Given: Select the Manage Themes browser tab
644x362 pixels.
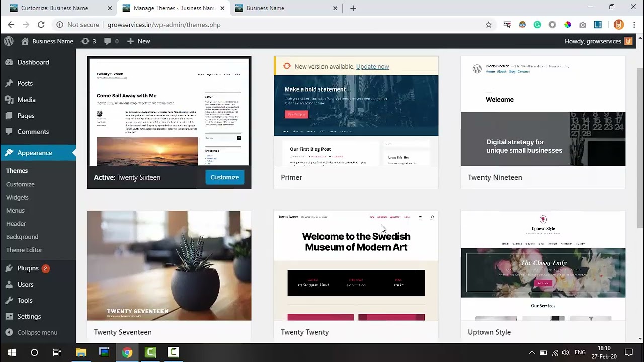Looking at the screenshot, I should (x=173, y=8).
